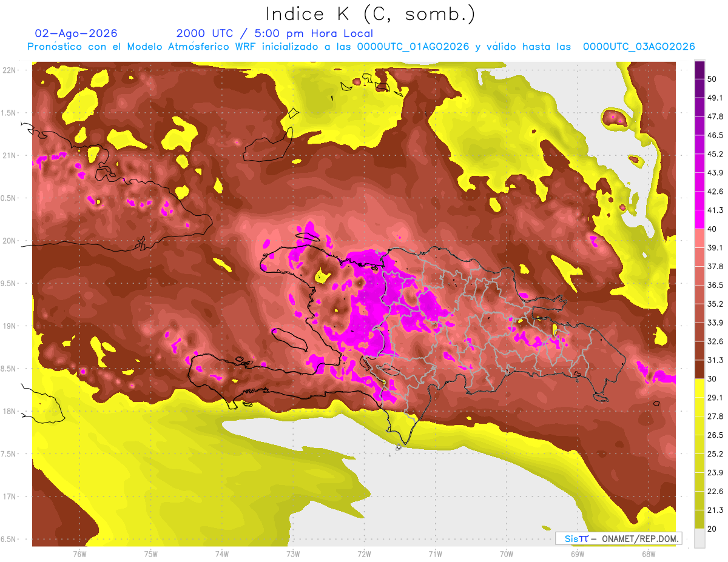
Task: Click the '70W' longitude label
Action: coord(507,554)
